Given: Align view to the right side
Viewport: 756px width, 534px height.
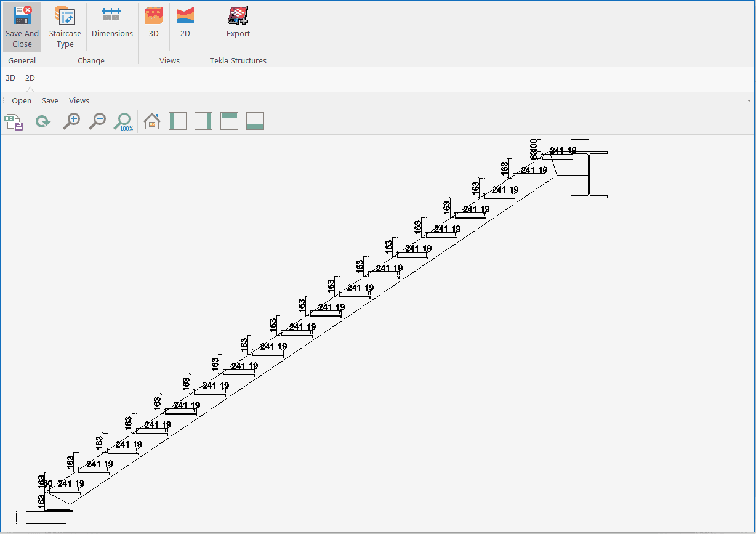Looking at the screenshot, I should point(203,121).
